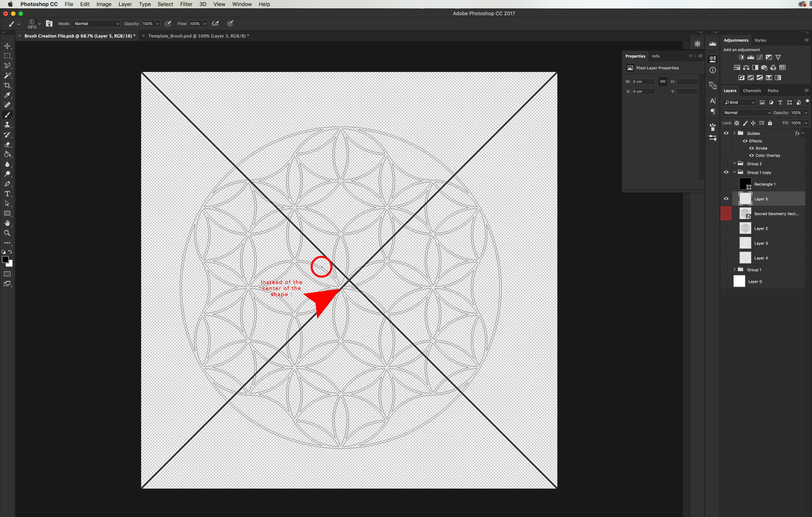Expand the Group 1 folder

734,269
